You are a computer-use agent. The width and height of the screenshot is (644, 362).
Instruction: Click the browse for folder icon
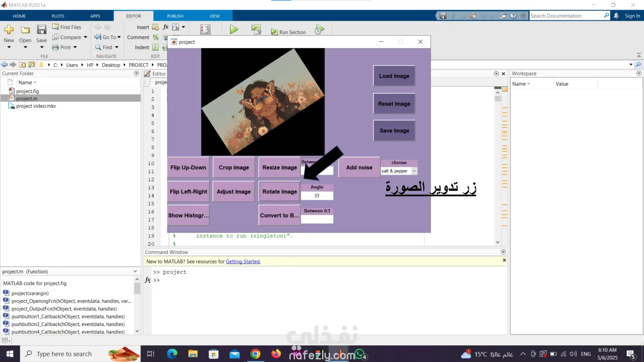(32, 65)
